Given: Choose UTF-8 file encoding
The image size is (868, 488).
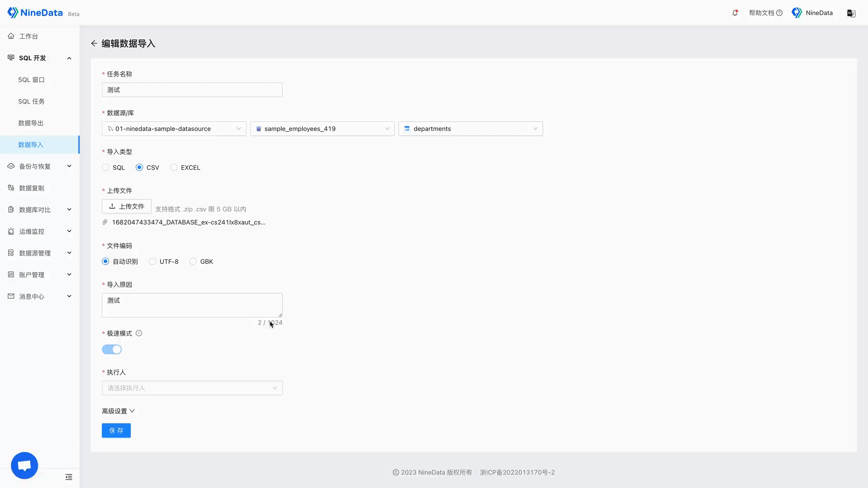Looking at the screenshot, I should click(x=152, y=262).
